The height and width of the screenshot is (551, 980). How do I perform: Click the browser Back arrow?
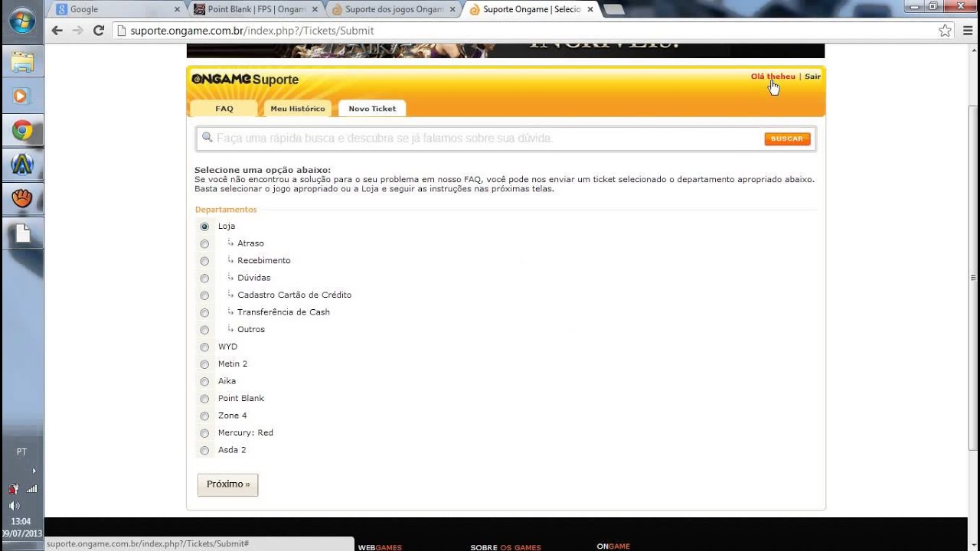point(57,31)
